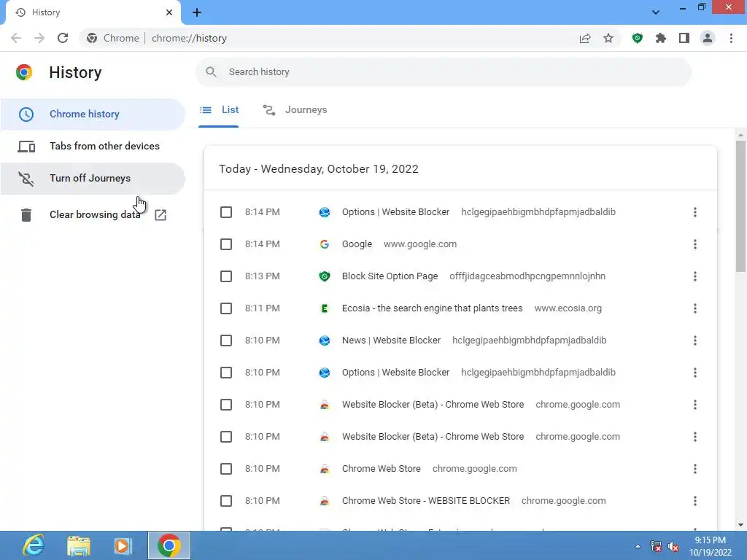Open actions menu for the Ecosia entry

pos(695,308)
